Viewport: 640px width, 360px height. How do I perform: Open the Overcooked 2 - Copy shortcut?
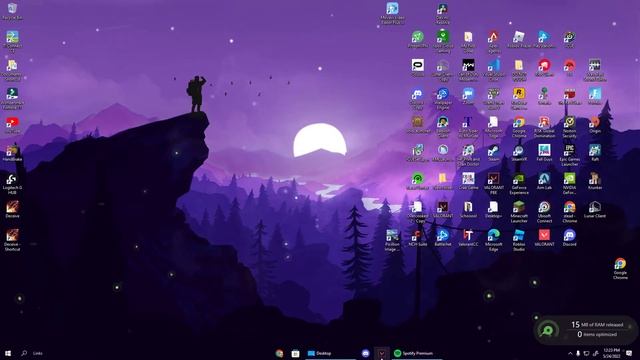418,212
